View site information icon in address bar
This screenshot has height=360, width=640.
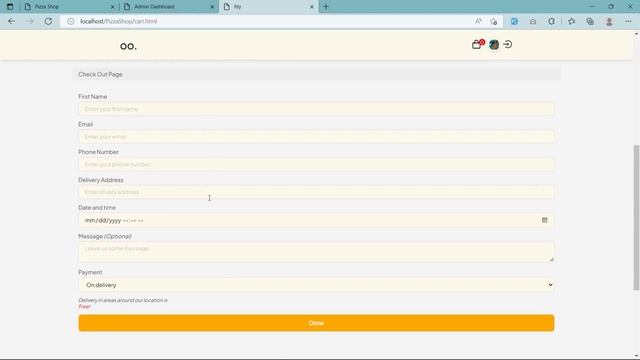pos(71,21)
